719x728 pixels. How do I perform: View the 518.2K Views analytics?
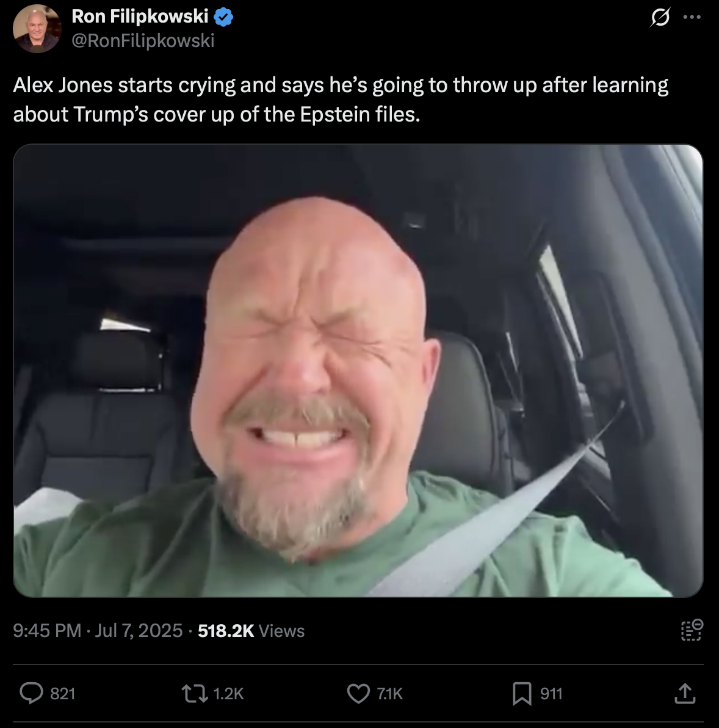251,630
